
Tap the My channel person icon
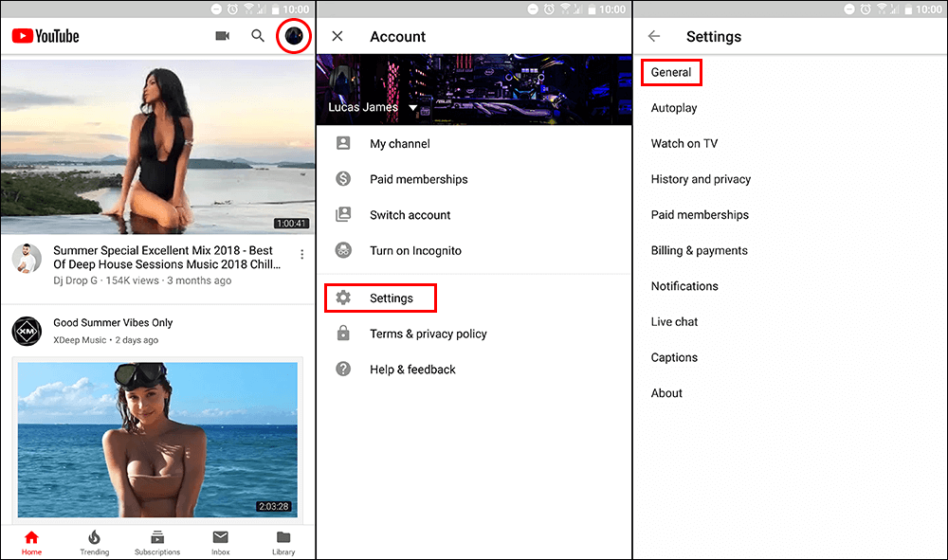343,143
